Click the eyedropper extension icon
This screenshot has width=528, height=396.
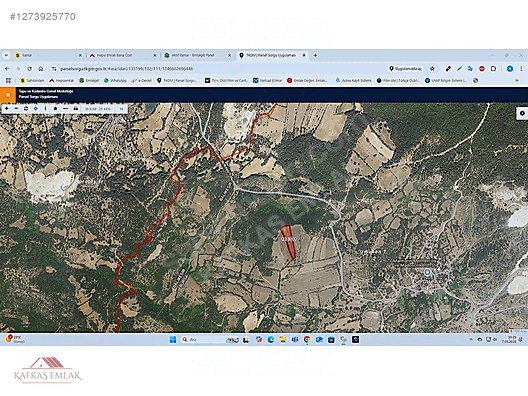click(x=448, y=69)
